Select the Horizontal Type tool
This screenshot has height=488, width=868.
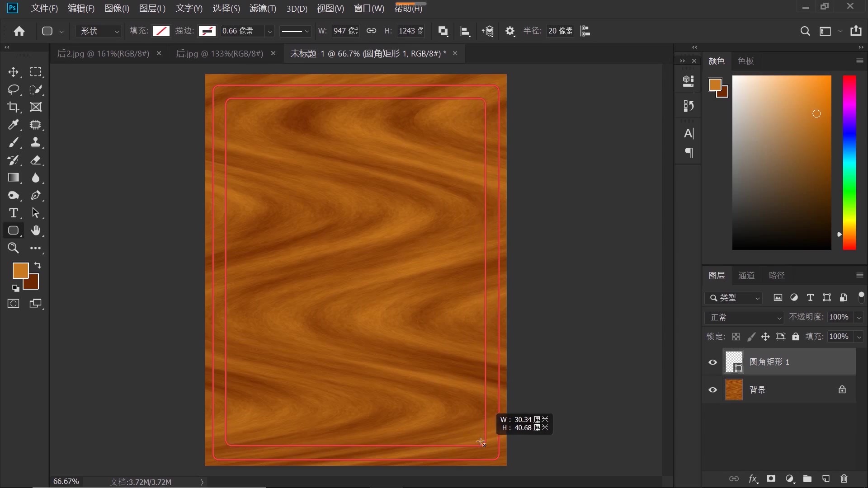pos(13,213)
